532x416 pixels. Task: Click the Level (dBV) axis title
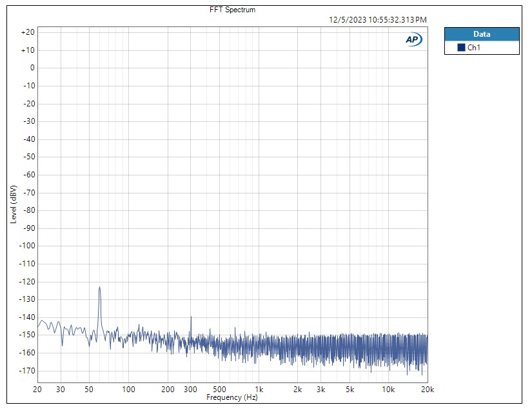pyautogui.click(x=14, y=204)
